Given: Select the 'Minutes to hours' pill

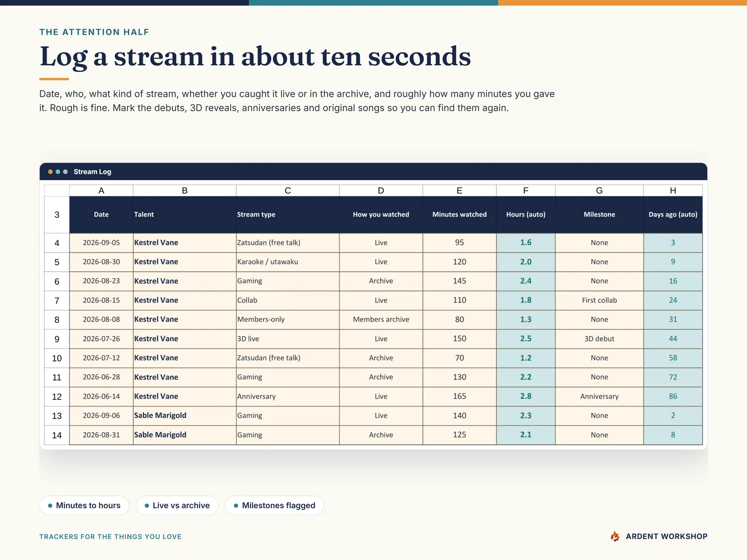Looking at the screenshot, I should point(84,505).
